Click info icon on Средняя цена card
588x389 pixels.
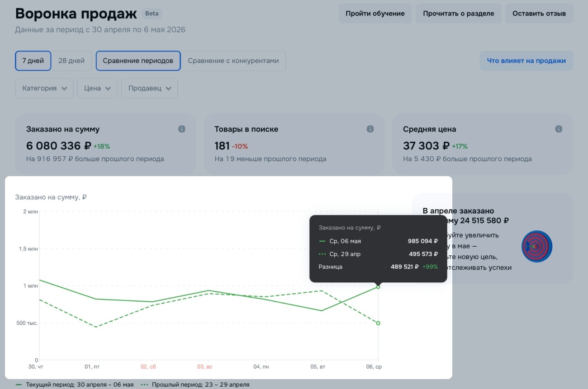[x=559, y=129]
